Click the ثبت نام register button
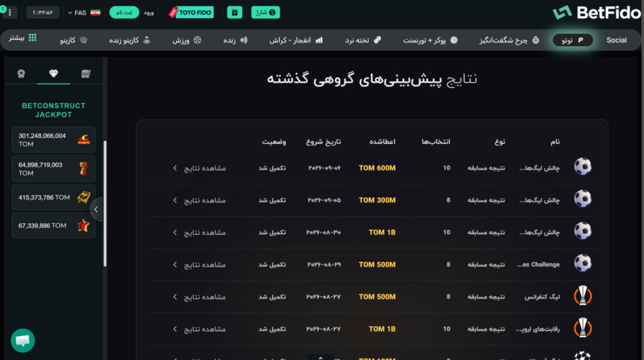The width and height of the screenshot is (644, 360). pos(124,13)
